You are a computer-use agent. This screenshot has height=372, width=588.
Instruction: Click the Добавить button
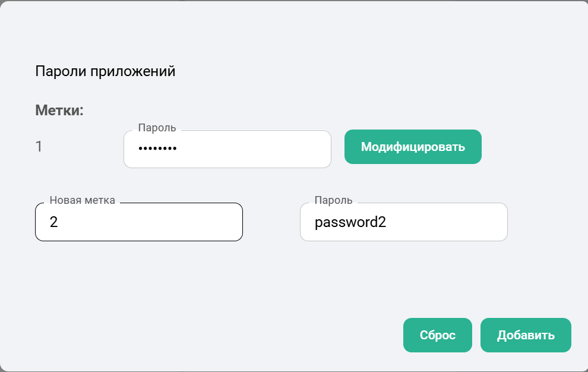click(526, 335)
